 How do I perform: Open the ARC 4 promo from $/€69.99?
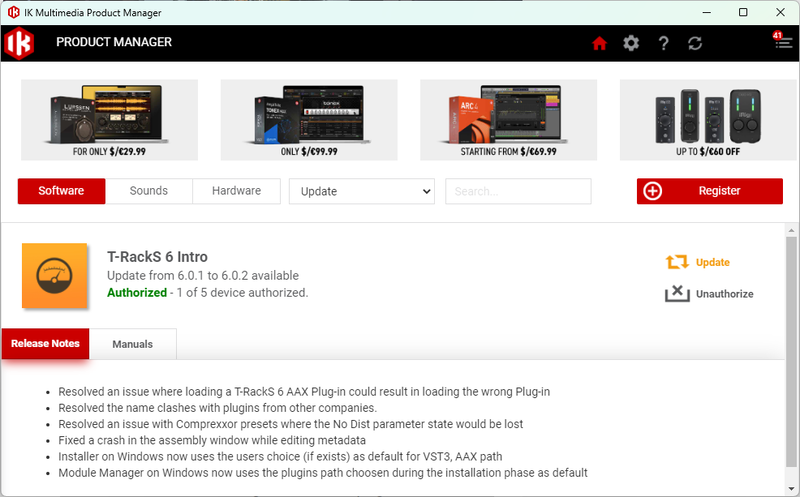tap(508, 120)
